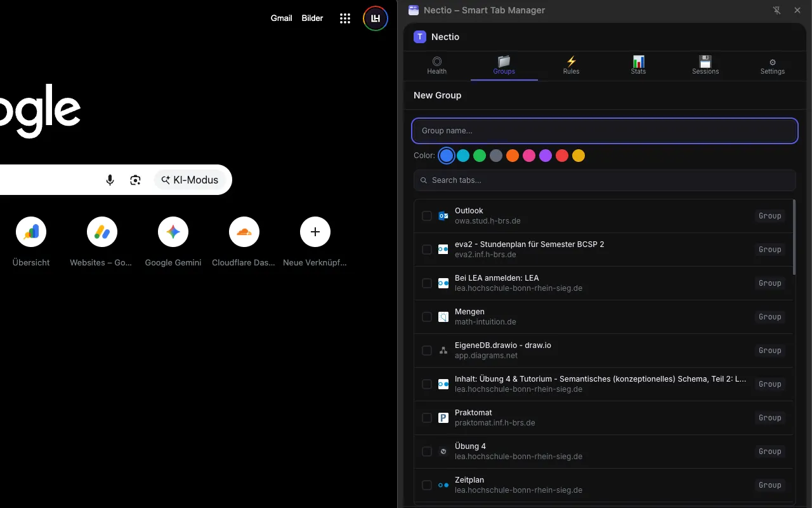Pick the blue group color

(447, 156)
